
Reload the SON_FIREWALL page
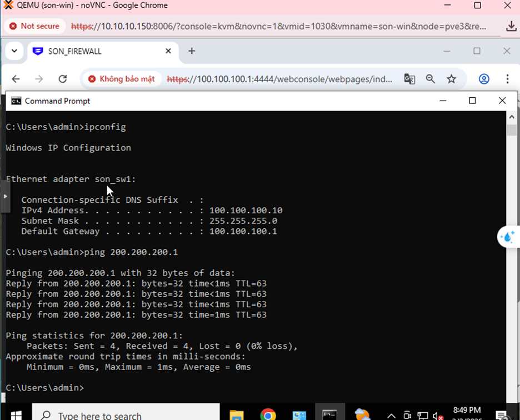63,79
